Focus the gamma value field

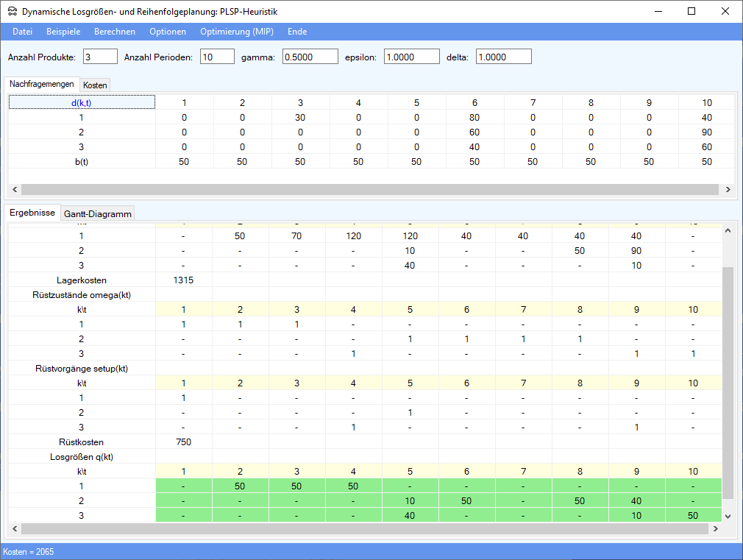pyautogui.click(x=310, y=57)
